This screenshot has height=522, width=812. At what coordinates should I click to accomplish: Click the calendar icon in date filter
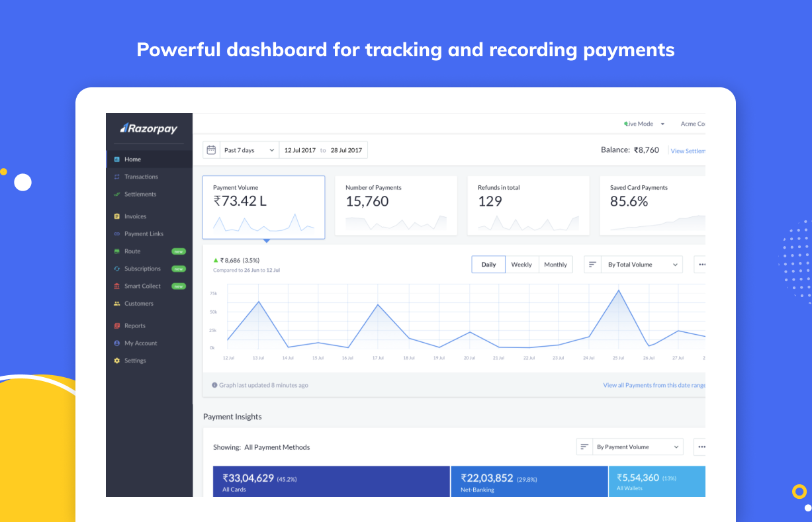(211, 150)
